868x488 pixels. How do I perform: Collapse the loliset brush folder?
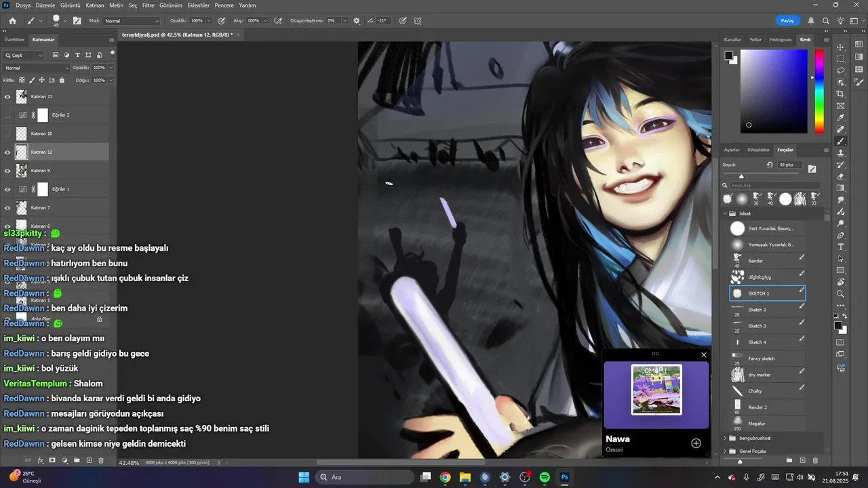(x=725, y=213)
